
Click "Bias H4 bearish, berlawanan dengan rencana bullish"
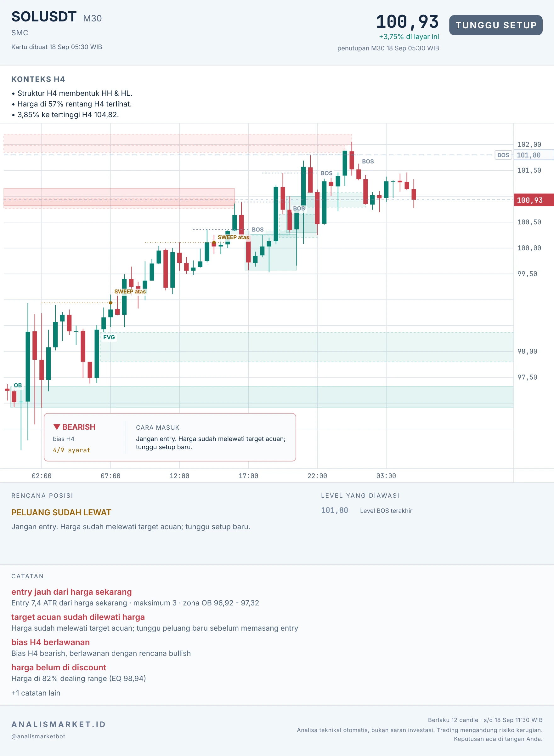[x=101, y=653]
